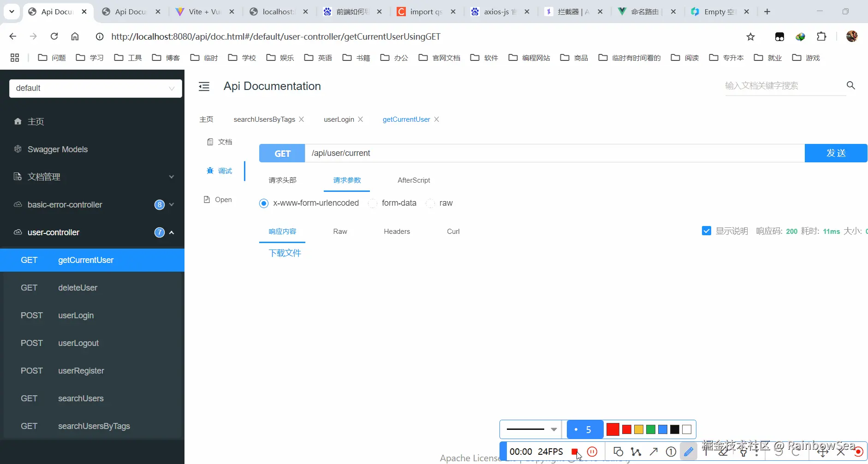Open POST userRegister endpoint
Viewport: 868px width, 464px height.
(92, 371)
